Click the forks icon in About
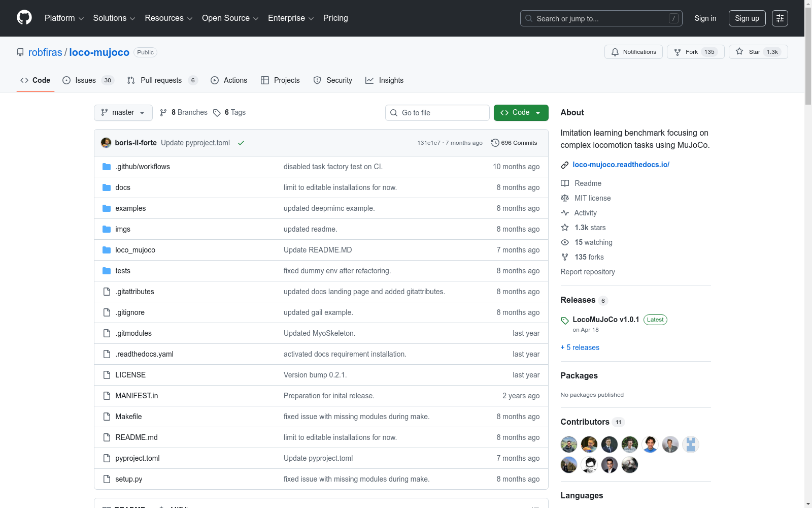Screen dimensions: 812x508 tap(565, 257)
